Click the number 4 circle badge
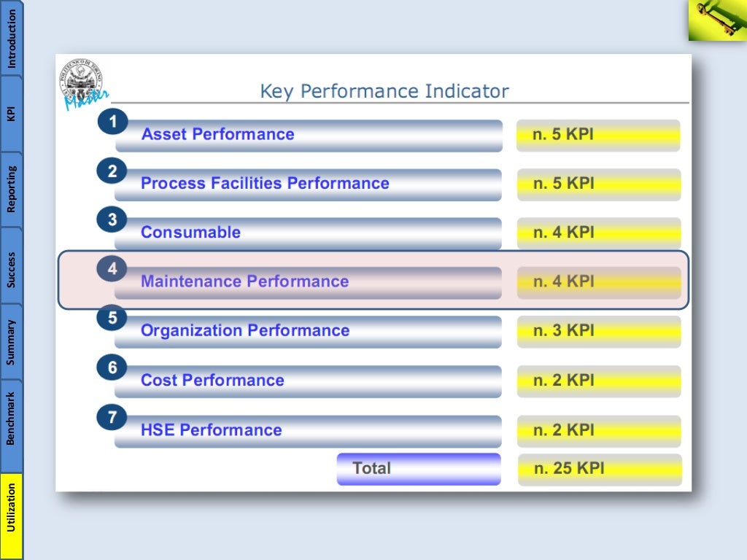The width and height of the screenshot is (747, 560). click(112, 268)
